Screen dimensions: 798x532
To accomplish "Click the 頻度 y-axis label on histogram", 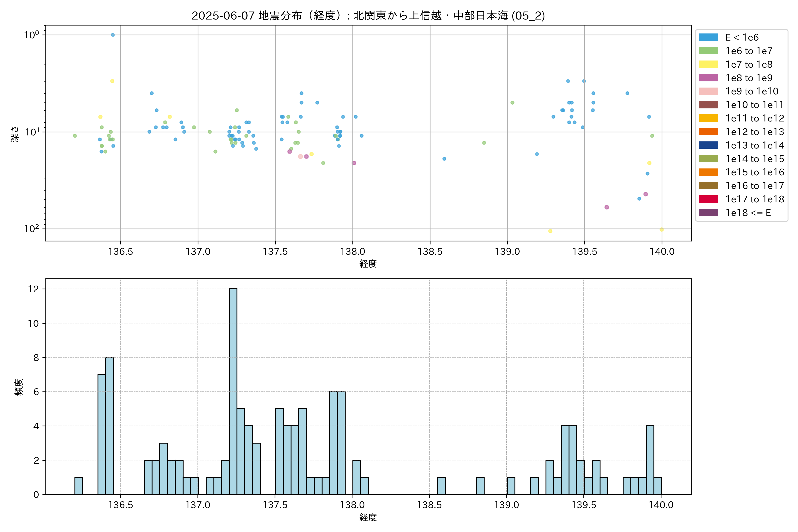I will point(19,387).
